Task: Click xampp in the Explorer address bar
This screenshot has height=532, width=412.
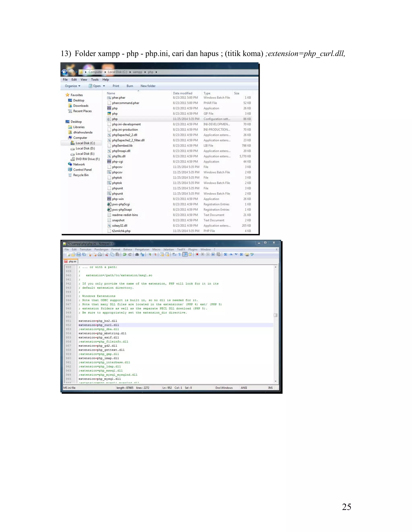Action: coord(137,72)
